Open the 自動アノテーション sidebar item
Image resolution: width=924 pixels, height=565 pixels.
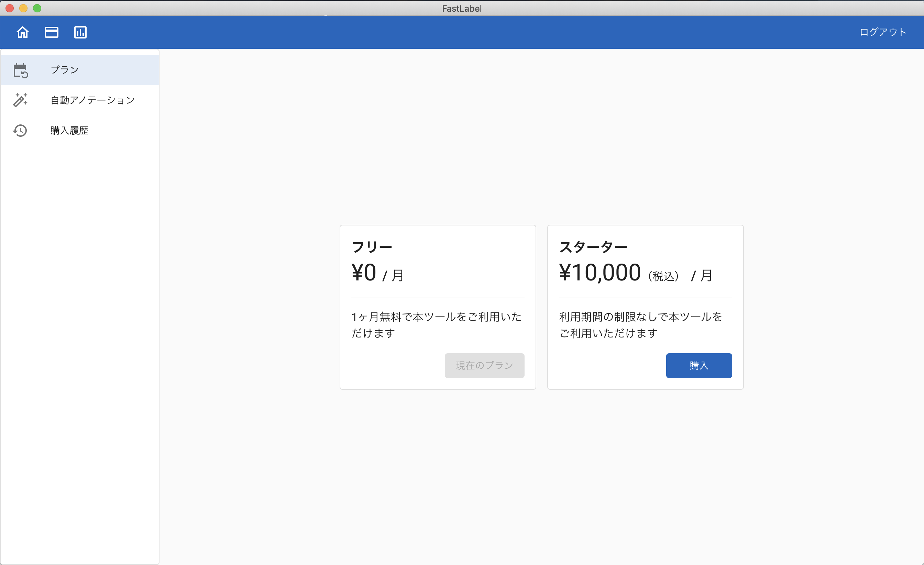(92, 100)
